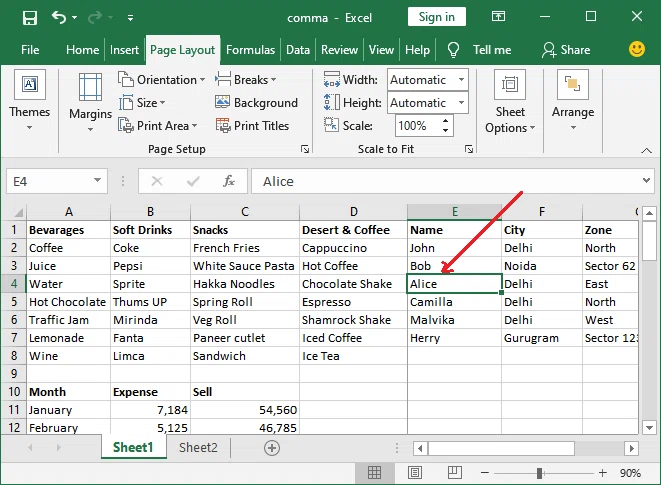Click the fx Insert Function icon

[229, 181]
